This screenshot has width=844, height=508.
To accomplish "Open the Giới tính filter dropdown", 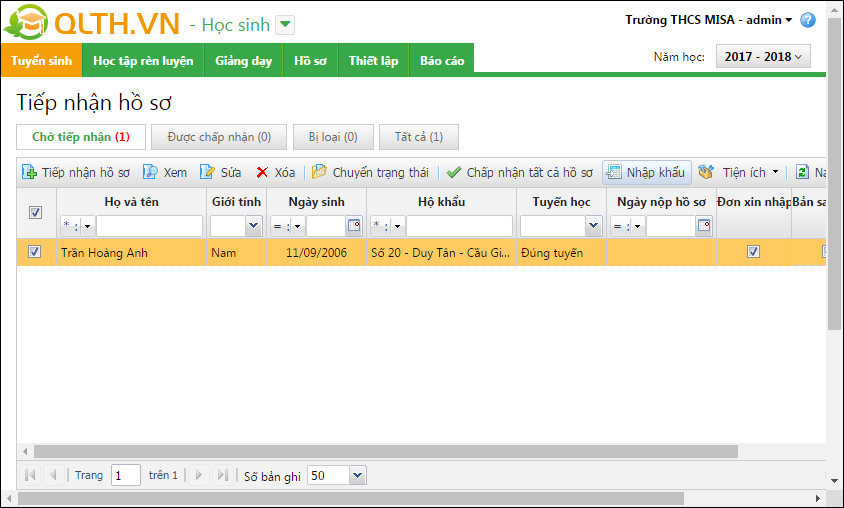I will coord(254,226).
